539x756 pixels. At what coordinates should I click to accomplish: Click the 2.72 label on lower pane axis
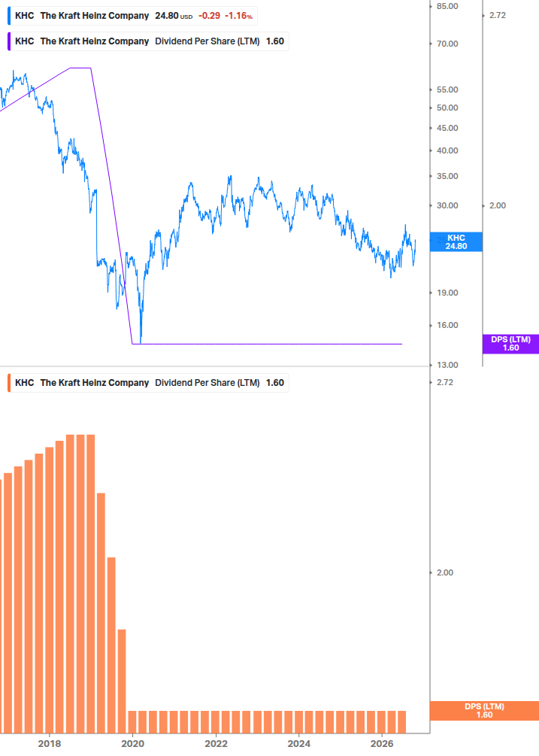[444, 382]
